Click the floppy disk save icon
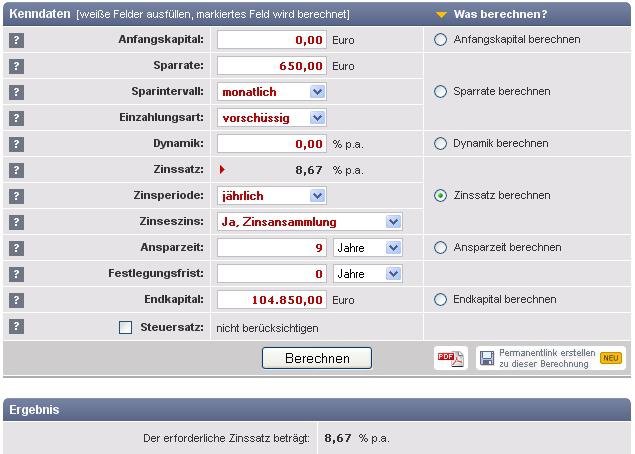Image resolution: width=635 pixels, height=454 pixels. 487,358
